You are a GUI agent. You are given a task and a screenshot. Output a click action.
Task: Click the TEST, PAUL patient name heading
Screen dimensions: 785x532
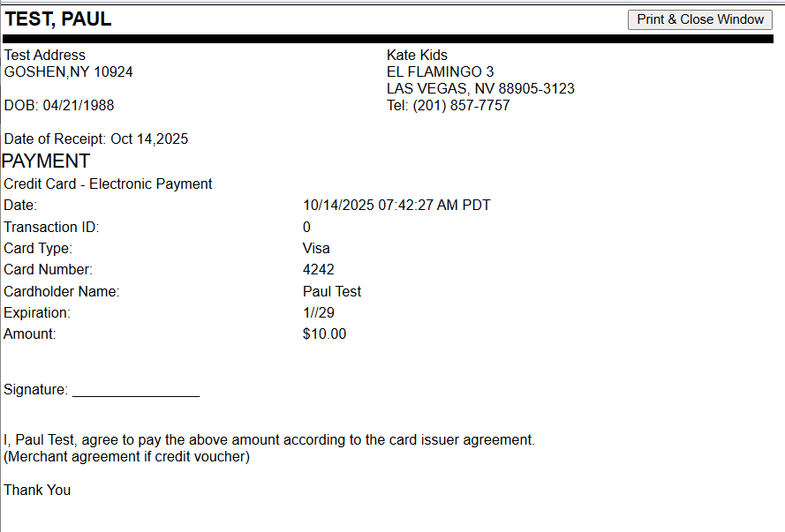pos(58,19)
